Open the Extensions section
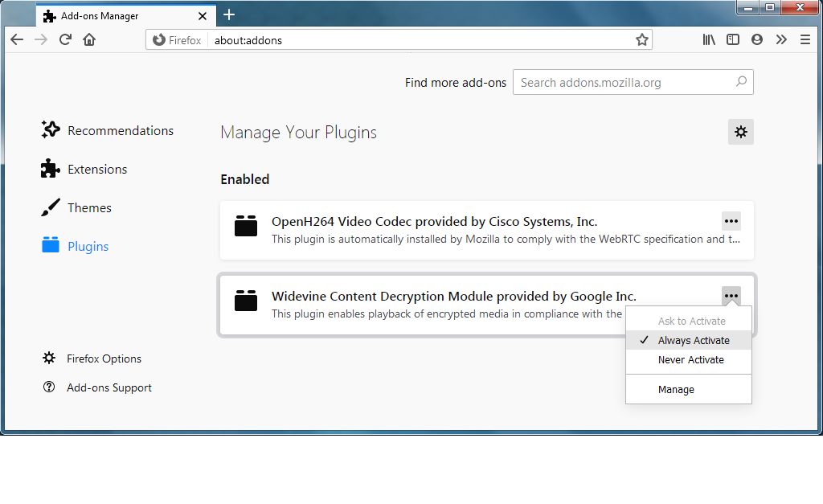 tap(96, 169)
